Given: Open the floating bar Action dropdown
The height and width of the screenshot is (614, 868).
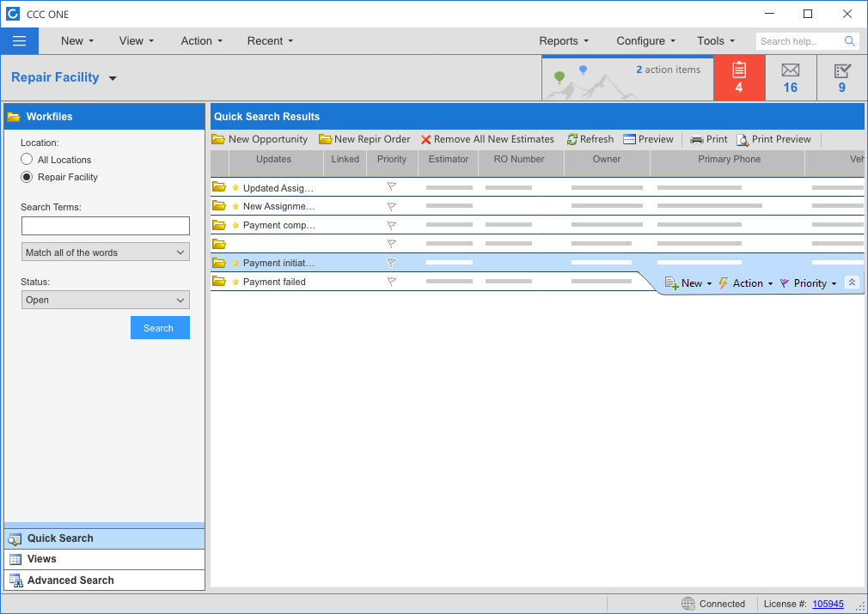Looking at the screenshot, I should 746,283.
